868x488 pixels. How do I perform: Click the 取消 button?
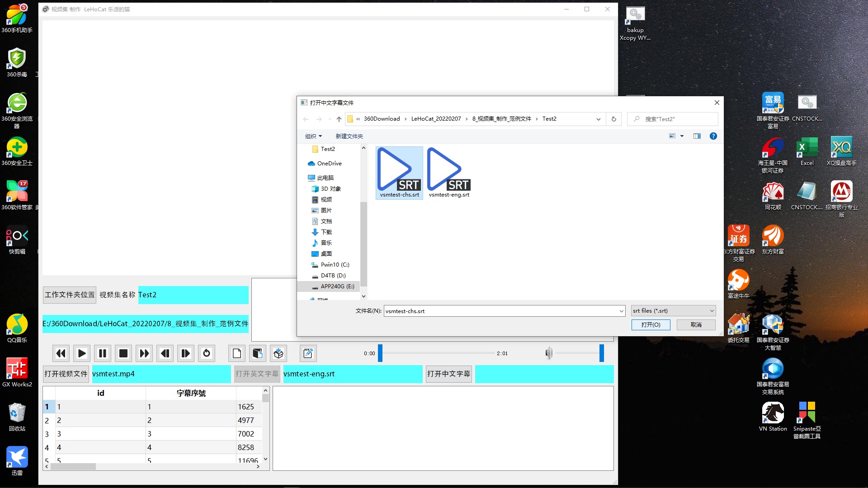(x=696, y=325)
